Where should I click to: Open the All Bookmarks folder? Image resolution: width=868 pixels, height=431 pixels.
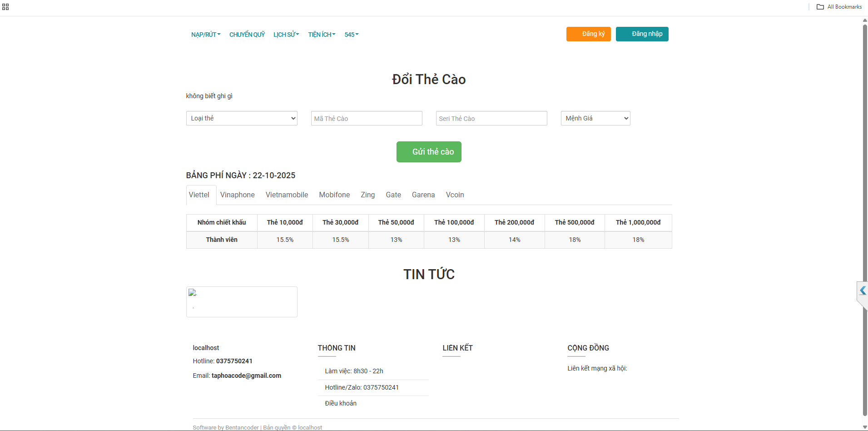point(839,7)
